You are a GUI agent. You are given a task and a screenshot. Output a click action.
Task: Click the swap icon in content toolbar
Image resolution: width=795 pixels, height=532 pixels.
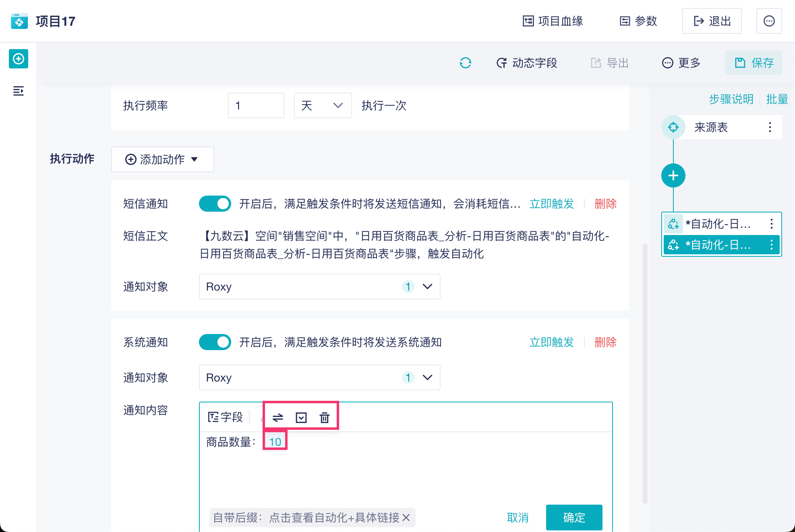coord(278,418)
